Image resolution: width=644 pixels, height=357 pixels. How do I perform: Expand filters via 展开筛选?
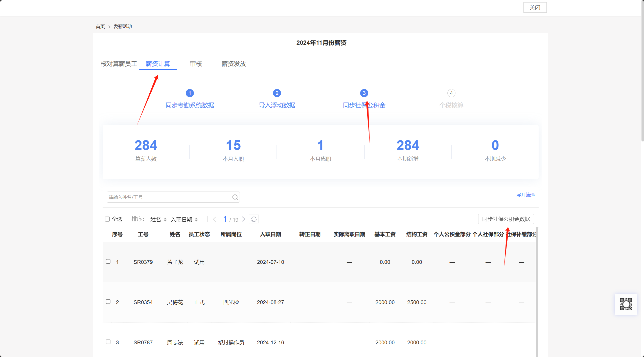coord(525,195)
